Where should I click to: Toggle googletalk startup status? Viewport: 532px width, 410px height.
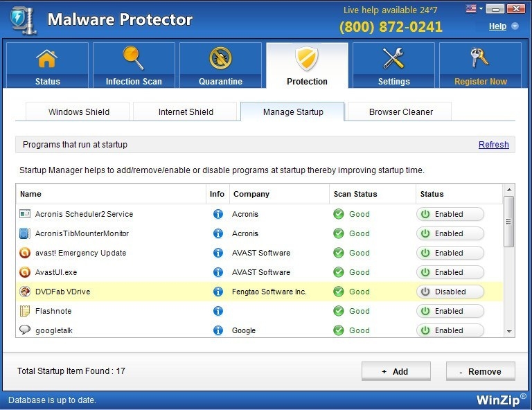[450, 330]
